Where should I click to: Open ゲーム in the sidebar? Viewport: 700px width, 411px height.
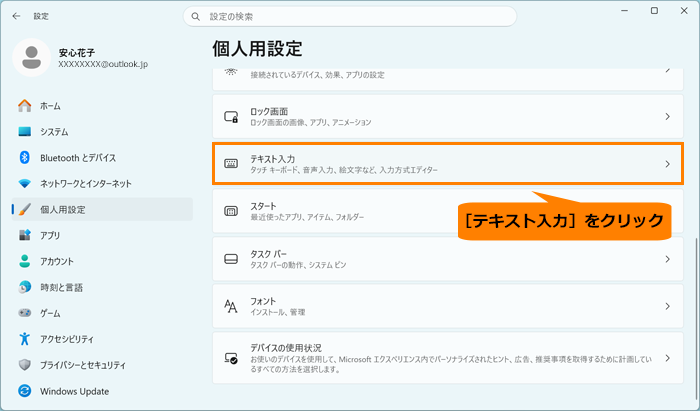tap(102, 313)
